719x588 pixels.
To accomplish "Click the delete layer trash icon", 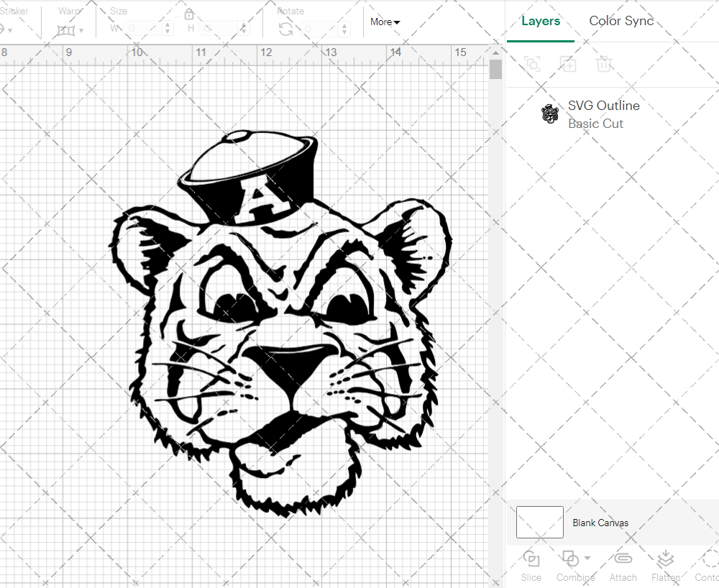I will [x=605, y=64].
